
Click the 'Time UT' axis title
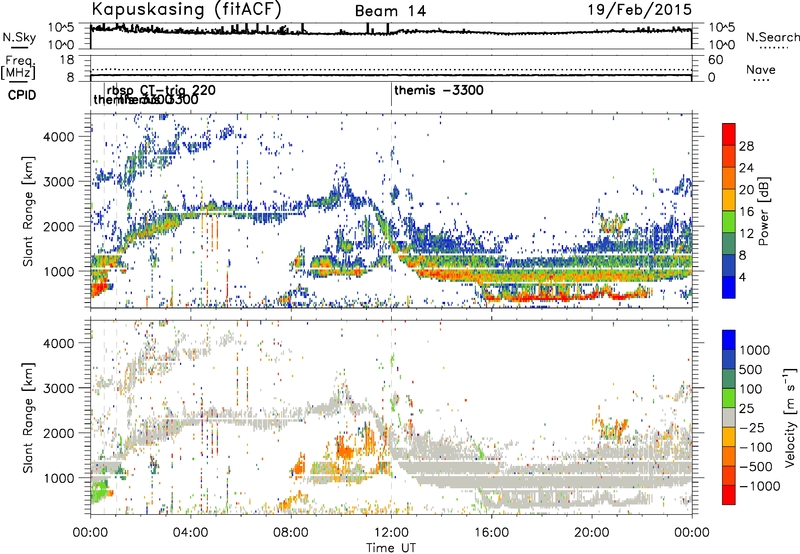click(x=391, y=547)
